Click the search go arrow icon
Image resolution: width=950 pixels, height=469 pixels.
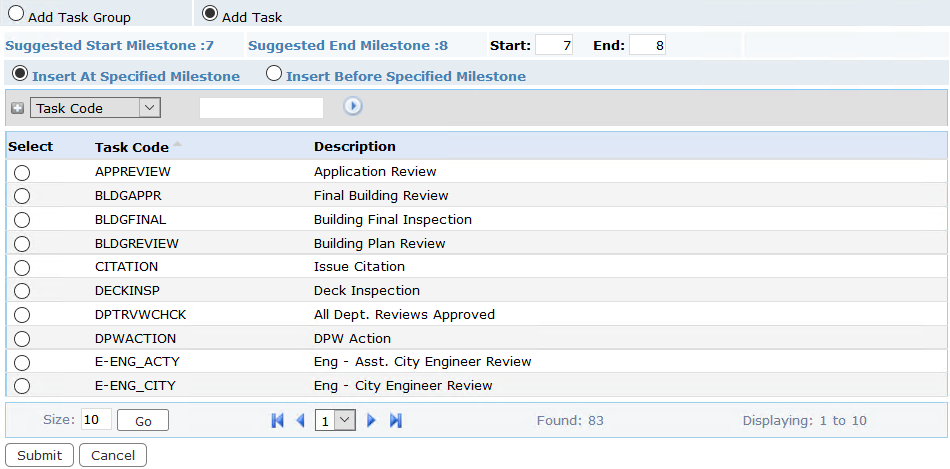pyautogui.click(x=352, y=106)
